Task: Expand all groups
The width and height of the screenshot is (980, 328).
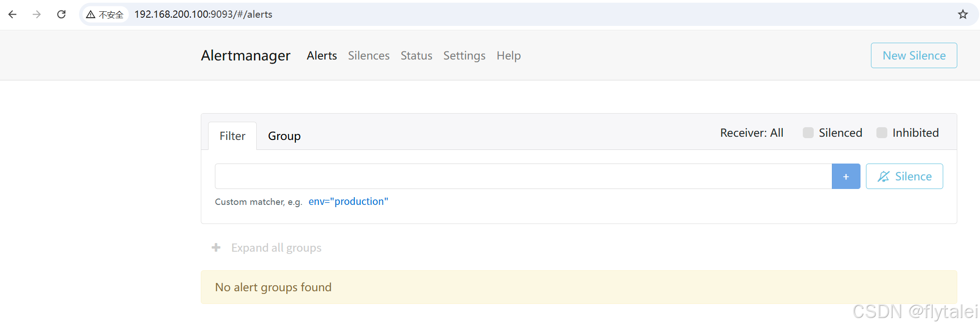Action: coord(276,248)
